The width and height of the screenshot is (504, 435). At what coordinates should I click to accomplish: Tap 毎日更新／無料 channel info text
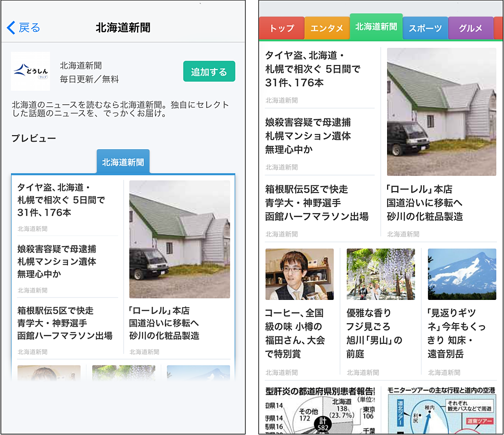click(89, 79)
